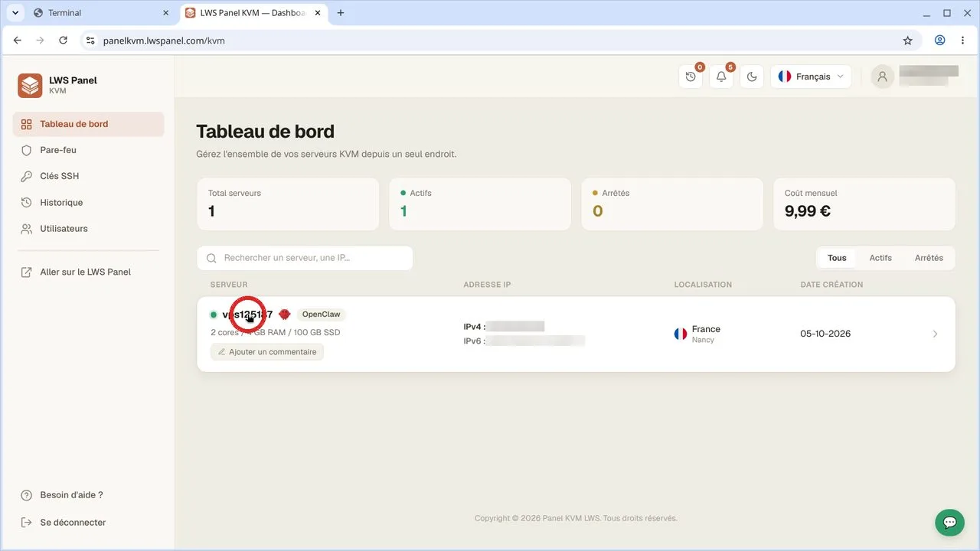This screenshot has height=551, width=980.
Task: Open the activity history icon with badge 0
Action: click(x=691, y=77)
